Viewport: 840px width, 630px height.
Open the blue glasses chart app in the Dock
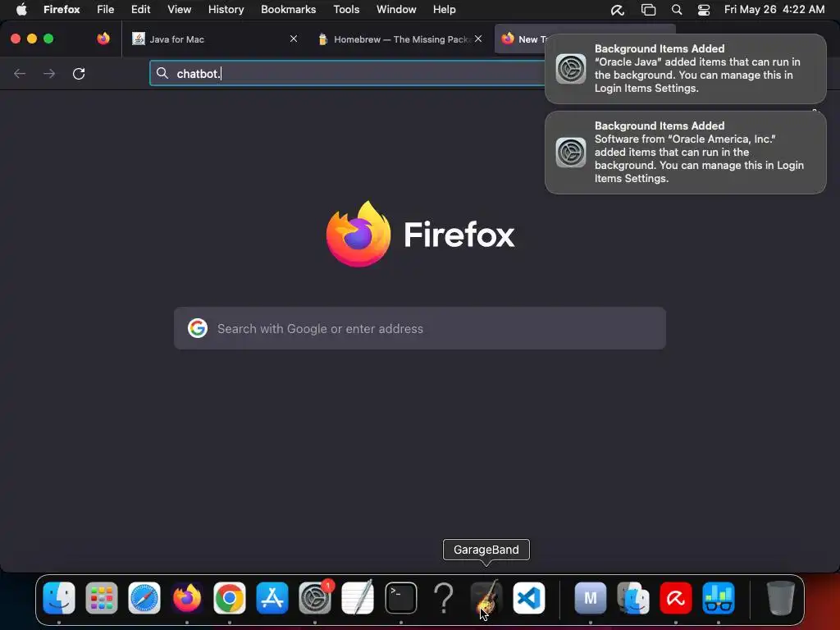[x=719, y=598]
